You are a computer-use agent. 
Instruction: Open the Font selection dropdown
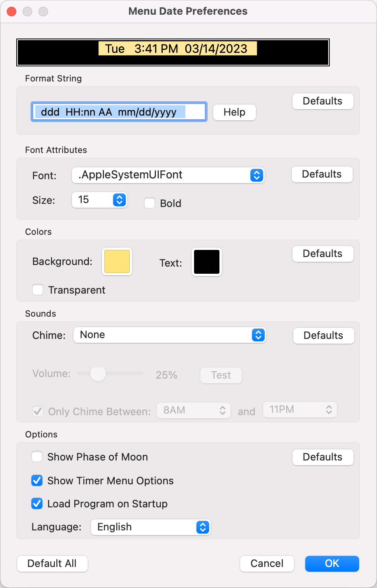point(168,175)
